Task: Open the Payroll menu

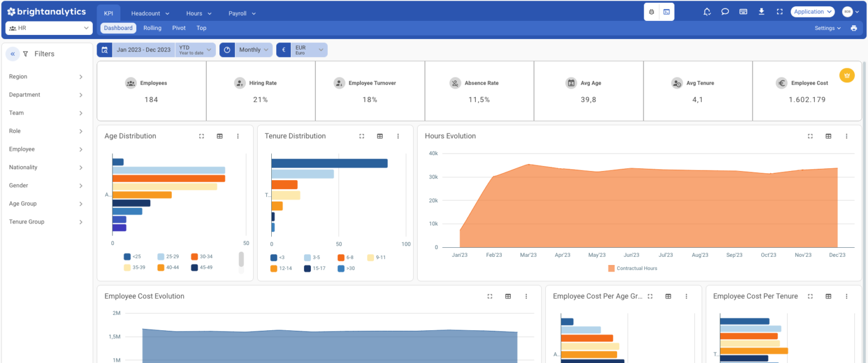Action: 241,13
